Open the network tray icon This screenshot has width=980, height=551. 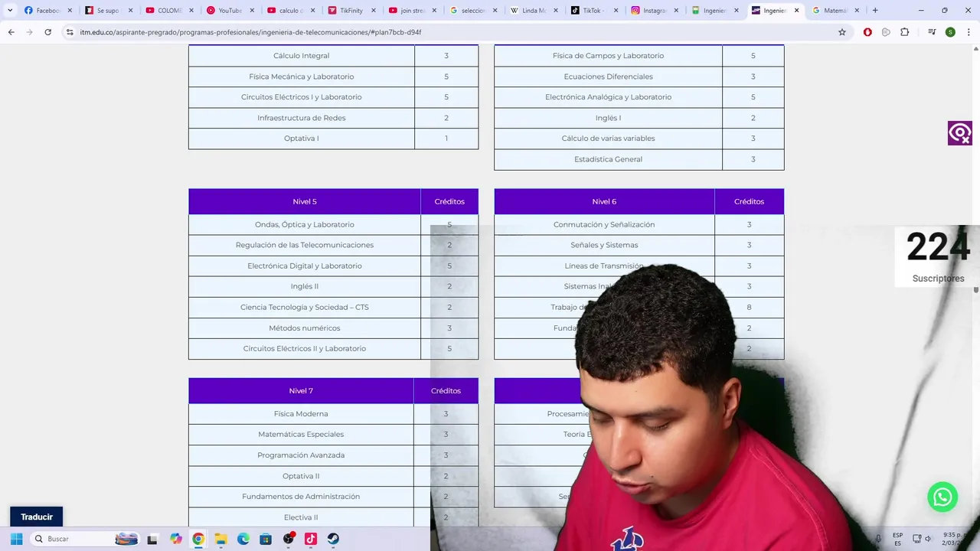pyautogui.click(x=917, y=539)
